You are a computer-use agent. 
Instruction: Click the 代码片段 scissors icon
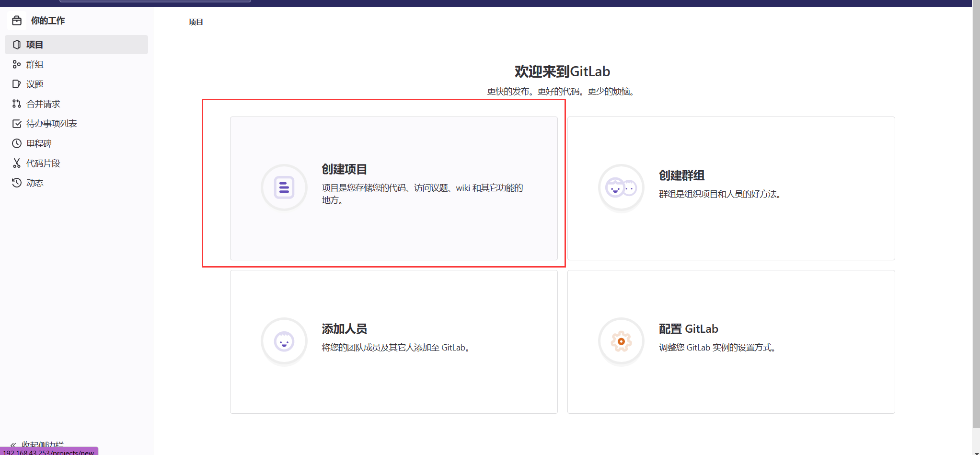pyautogui.click(x=17, y=163)
